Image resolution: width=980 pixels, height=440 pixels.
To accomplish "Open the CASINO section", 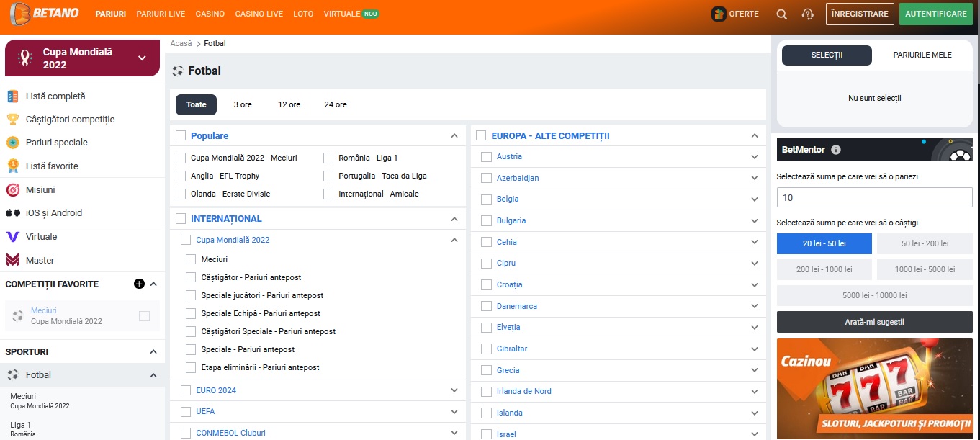I will point(210,14).
